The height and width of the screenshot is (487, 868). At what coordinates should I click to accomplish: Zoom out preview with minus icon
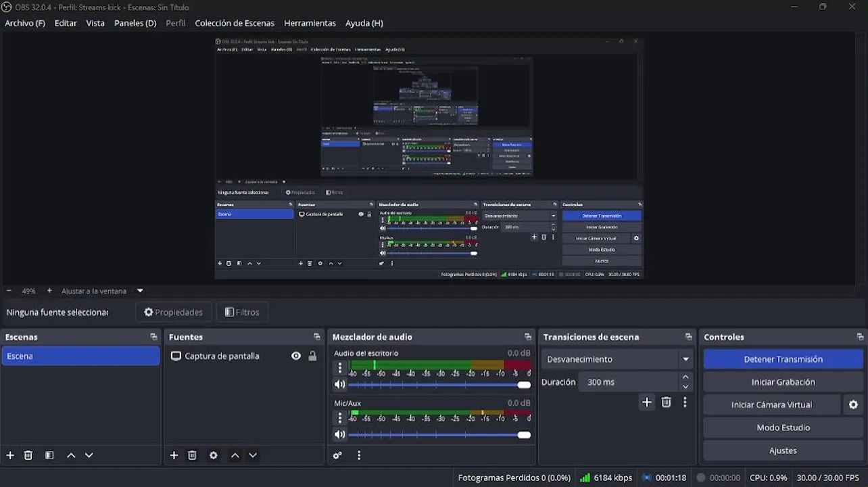9,291
